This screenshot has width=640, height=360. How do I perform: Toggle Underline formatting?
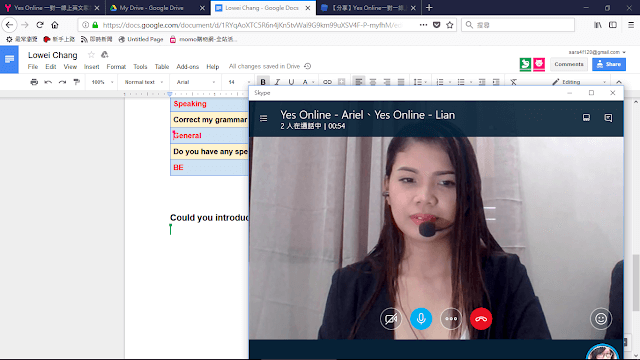tap(291, 82)
